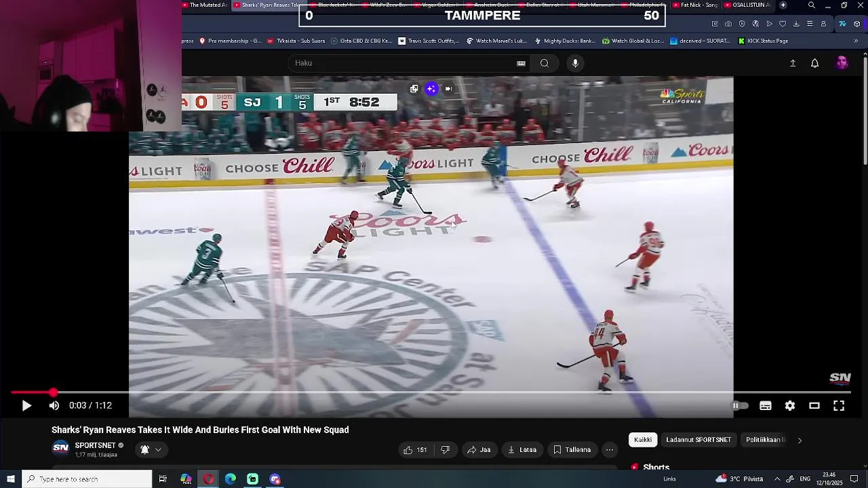The image size is (868, 488).
Task: Open Edge browser in taskbar
Action: click(231, 479)
